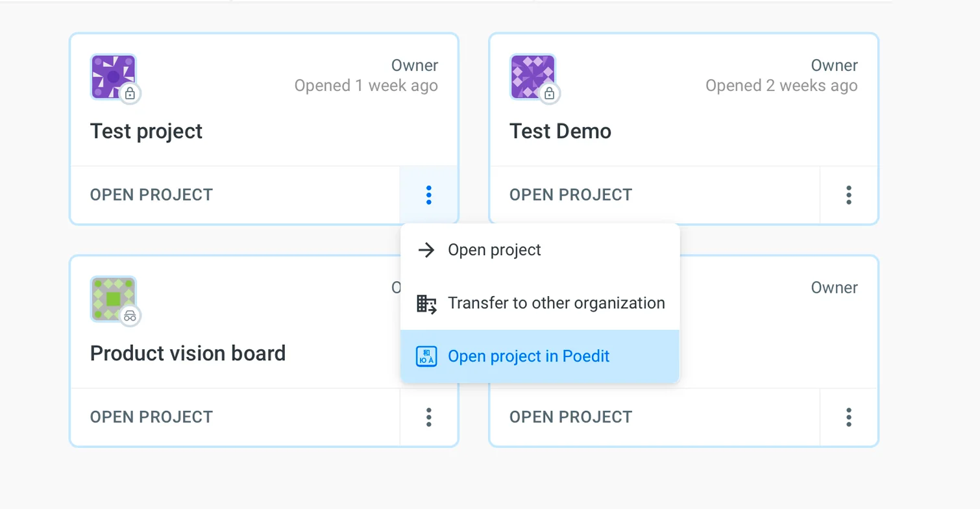Click the lock badge on Test project
The height and width of the screenshot is (509, 980).
[x=130, y=93]
